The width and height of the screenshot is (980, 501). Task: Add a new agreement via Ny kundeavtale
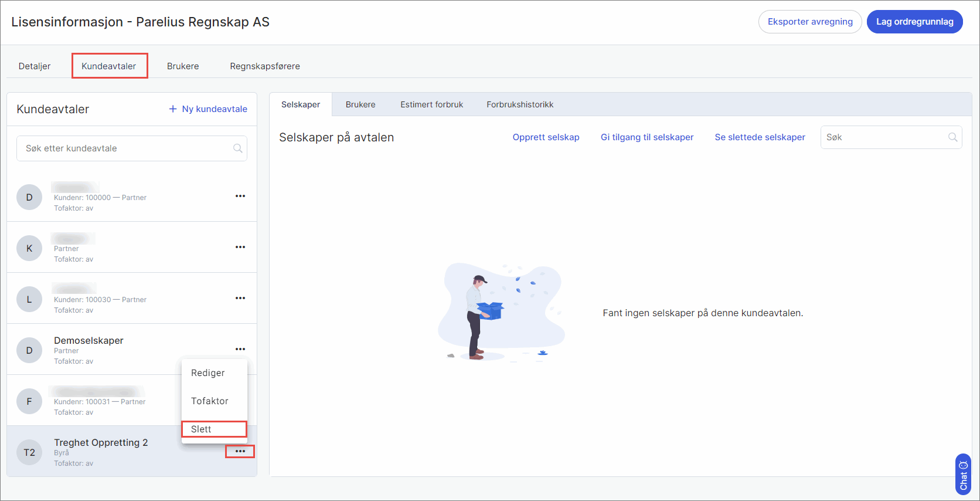coord(208,109)
